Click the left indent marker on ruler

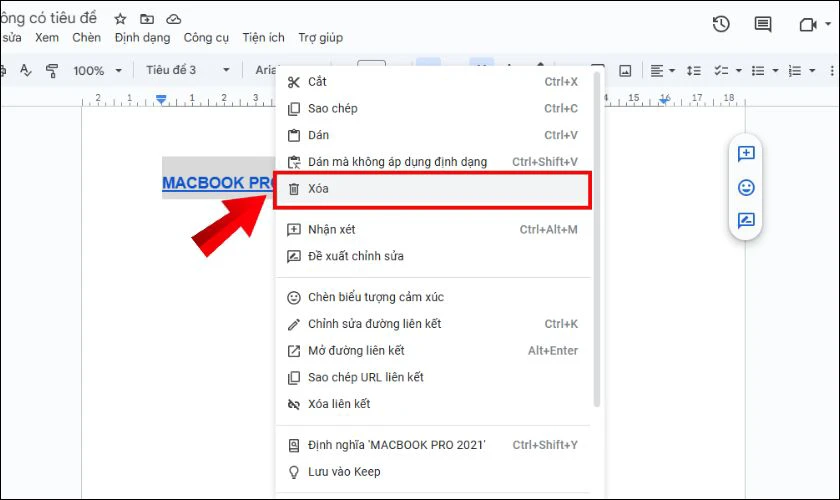coord(161,100)
